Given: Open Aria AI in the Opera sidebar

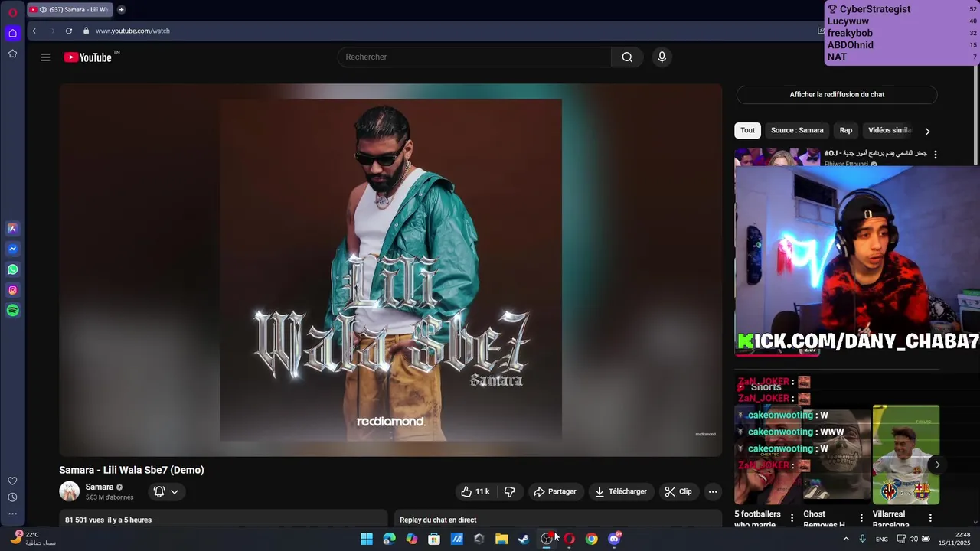Looking at the screenshot, I should coord(12,228).
